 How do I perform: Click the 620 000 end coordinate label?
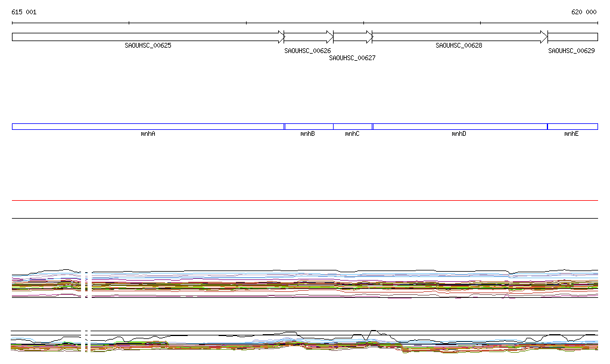(584, 12)
